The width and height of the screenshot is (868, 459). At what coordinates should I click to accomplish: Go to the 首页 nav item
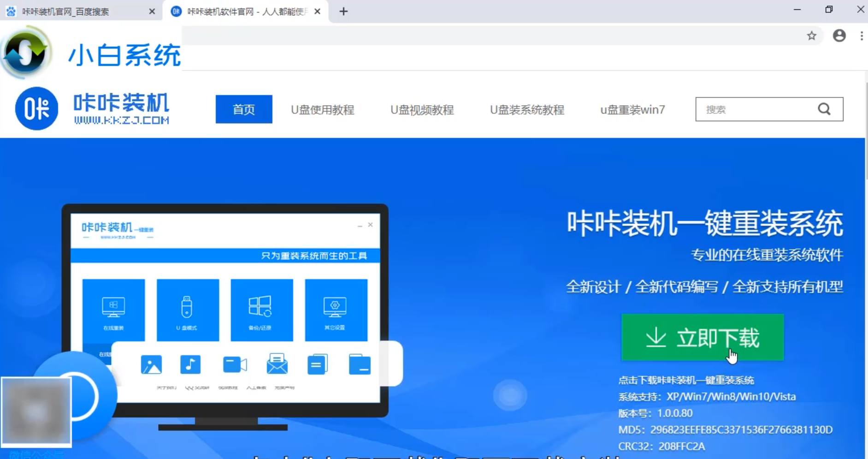click(244, 109)
